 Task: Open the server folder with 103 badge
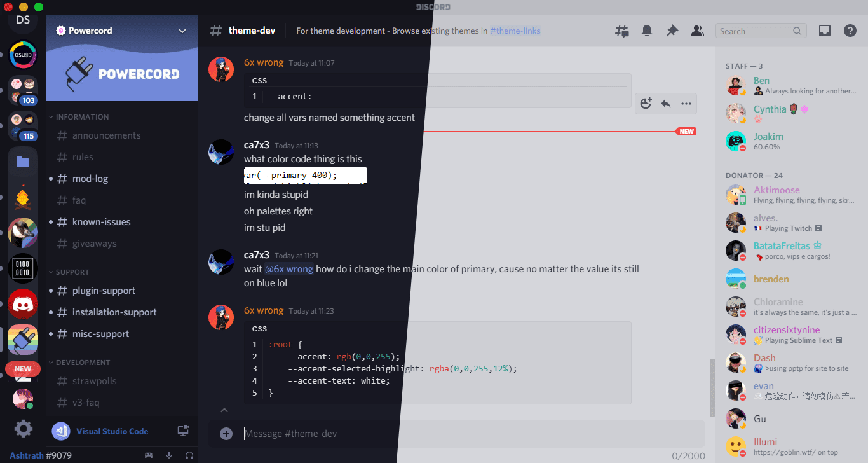coord(23,90)
